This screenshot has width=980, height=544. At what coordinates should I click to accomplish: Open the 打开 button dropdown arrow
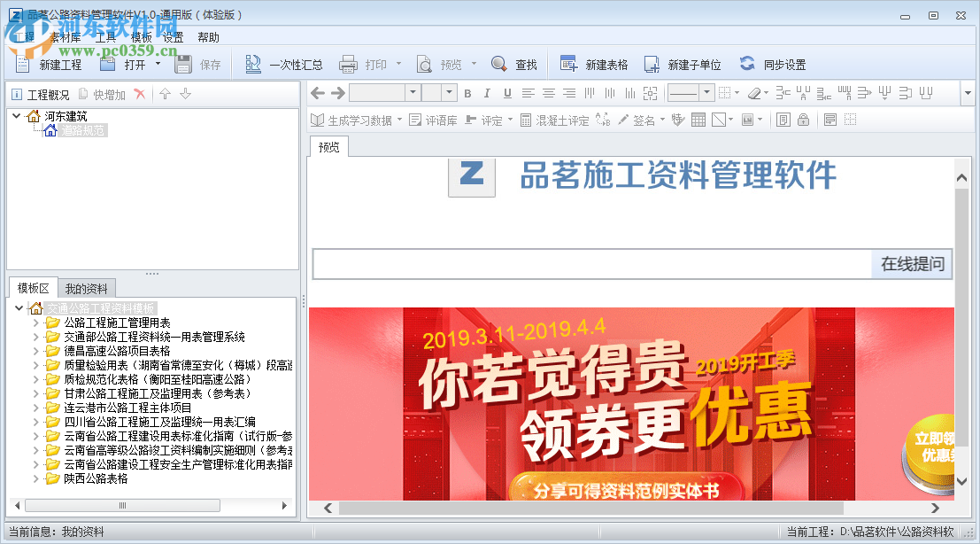[x=158, y=63]
